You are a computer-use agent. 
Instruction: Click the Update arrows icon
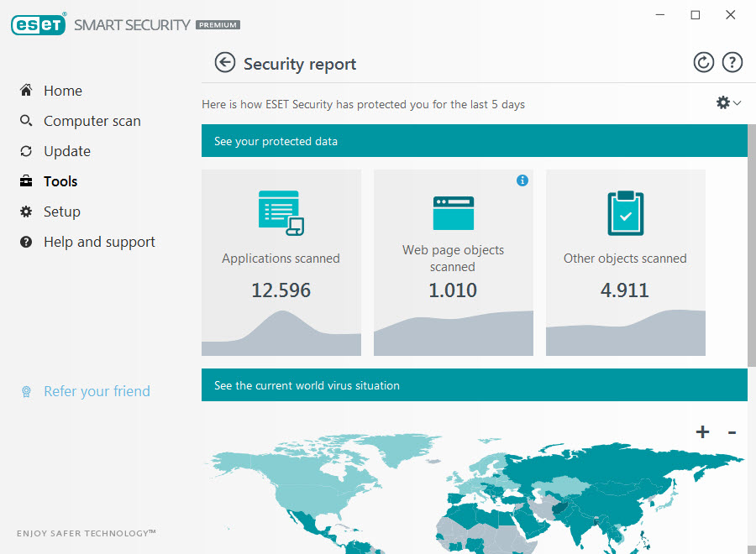pos(26,151)
